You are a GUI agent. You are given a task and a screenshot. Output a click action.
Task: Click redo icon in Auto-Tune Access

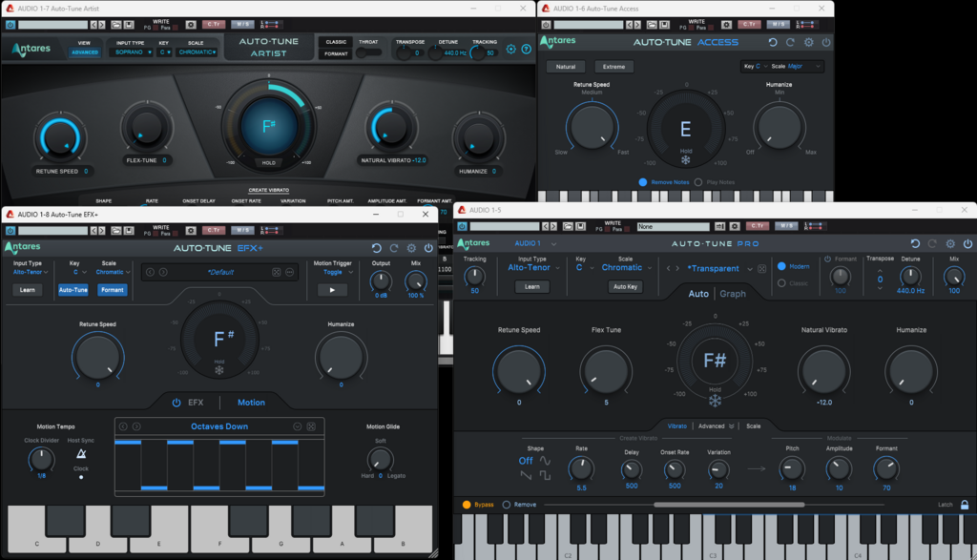tap(790, 42)
